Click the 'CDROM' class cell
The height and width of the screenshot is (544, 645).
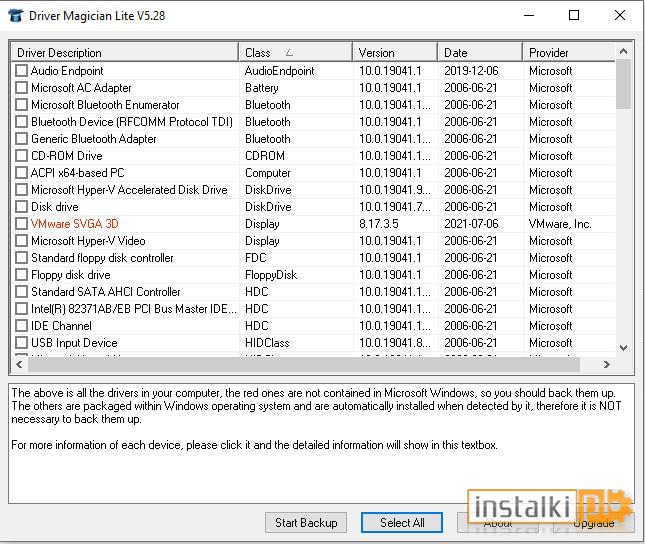click(264, 156)
